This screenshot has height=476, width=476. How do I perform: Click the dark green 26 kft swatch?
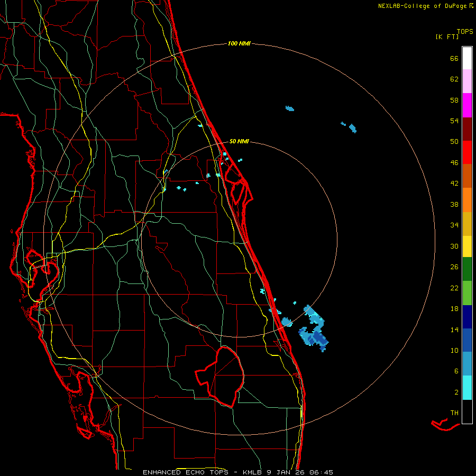pyautogui.click(x=467, y=269)
